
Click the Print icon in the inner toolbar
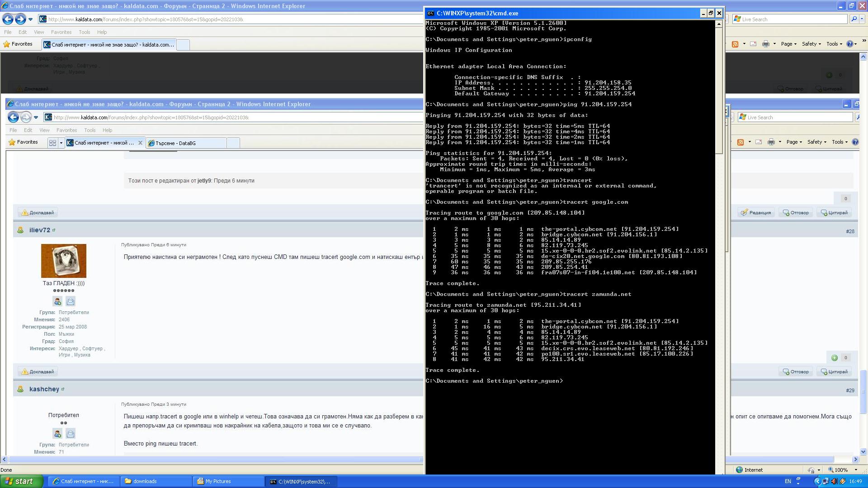(771, 142)
